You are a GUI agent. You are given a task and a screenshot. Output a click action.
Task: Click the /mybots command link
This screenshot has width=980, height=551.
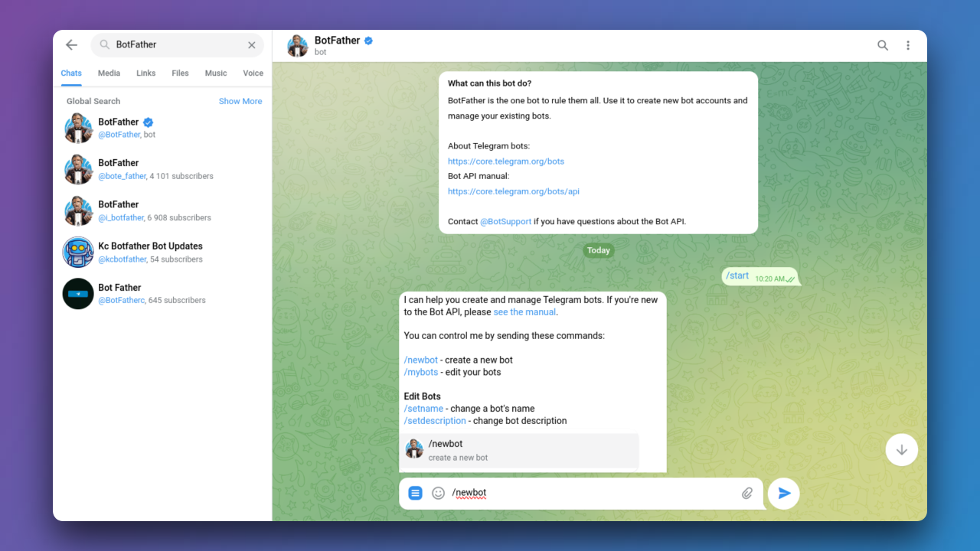421,372
